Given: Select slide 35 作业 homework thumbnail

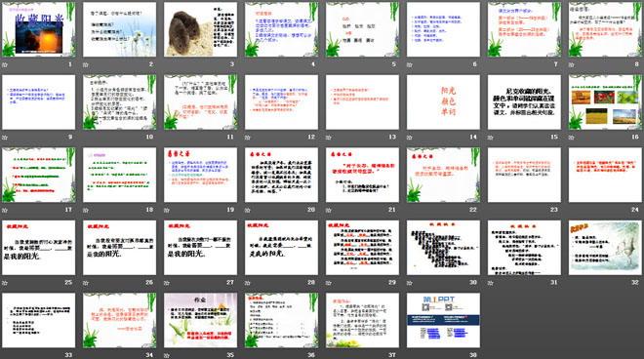Looking at the screenshot, I should pos(200,320).
